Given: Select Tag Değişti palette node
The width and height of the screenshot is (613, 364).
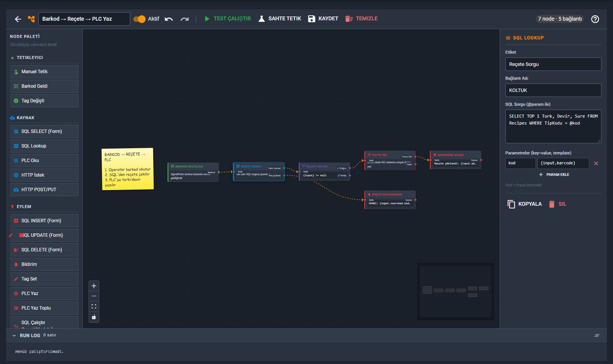Looking at the screenshot, I should pyautogui.click(x=44, y=101).
